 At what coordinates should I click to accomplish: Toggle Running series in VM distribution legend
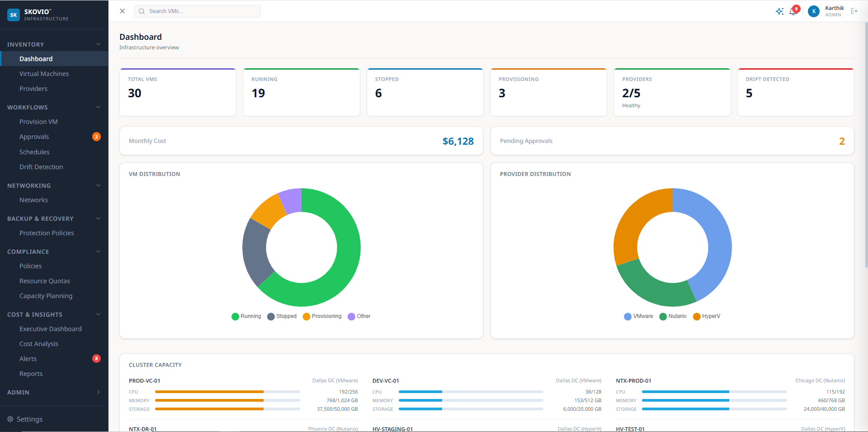coord(246,316)
